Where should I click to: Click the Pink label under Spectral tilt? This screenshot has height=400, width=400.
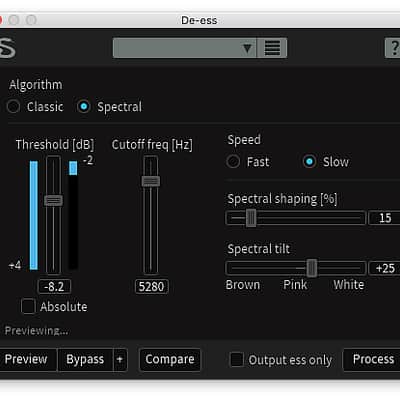[x=295, y=285]
